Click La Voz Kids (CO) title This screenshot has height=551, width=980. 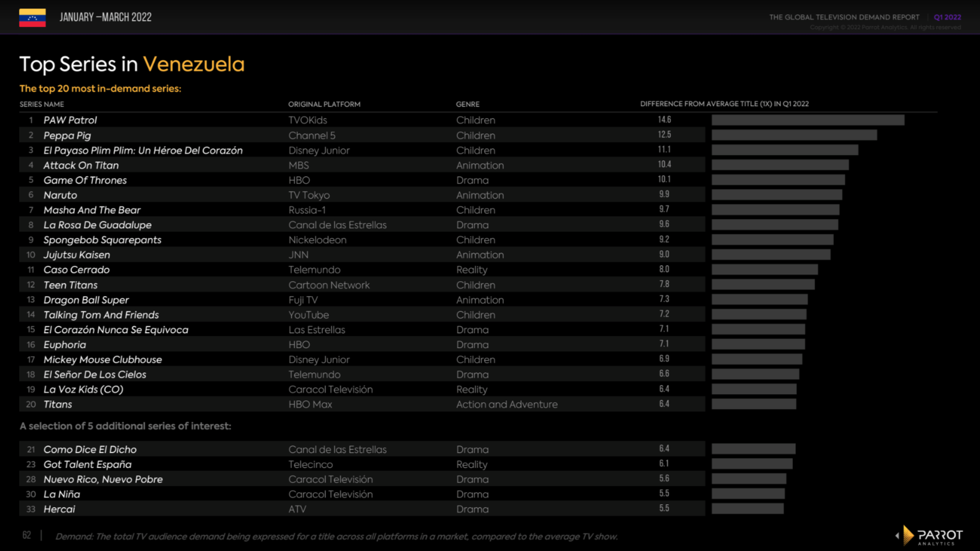tap(83, 390)
